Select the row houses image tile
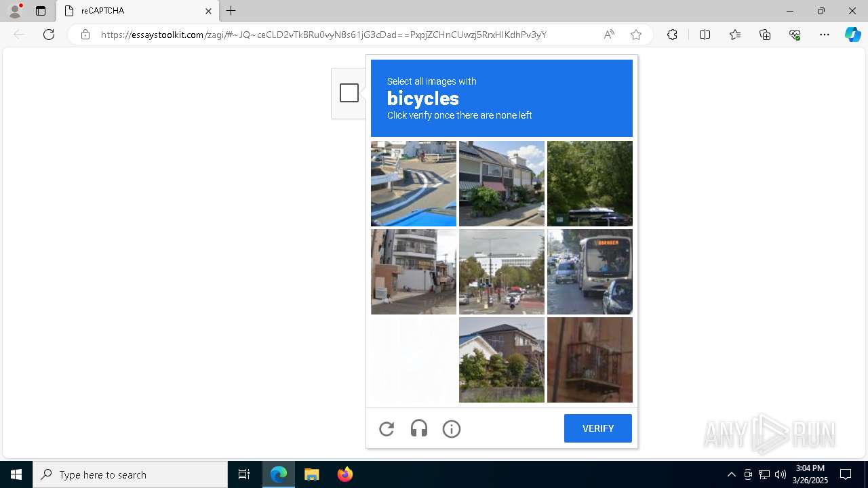The width and height of the screenshot is (868, 488). (502, 184)
